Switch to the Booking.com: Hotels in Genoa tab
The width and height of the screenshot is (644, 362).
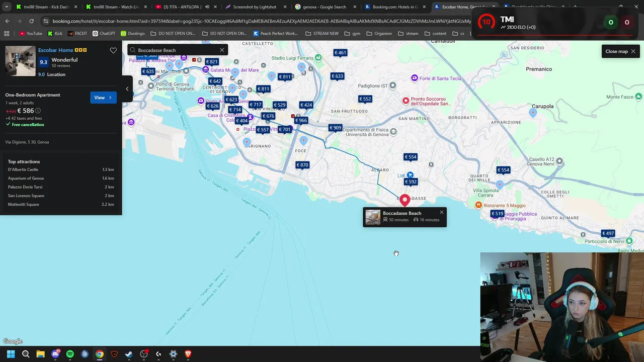(x=395, y=7)
